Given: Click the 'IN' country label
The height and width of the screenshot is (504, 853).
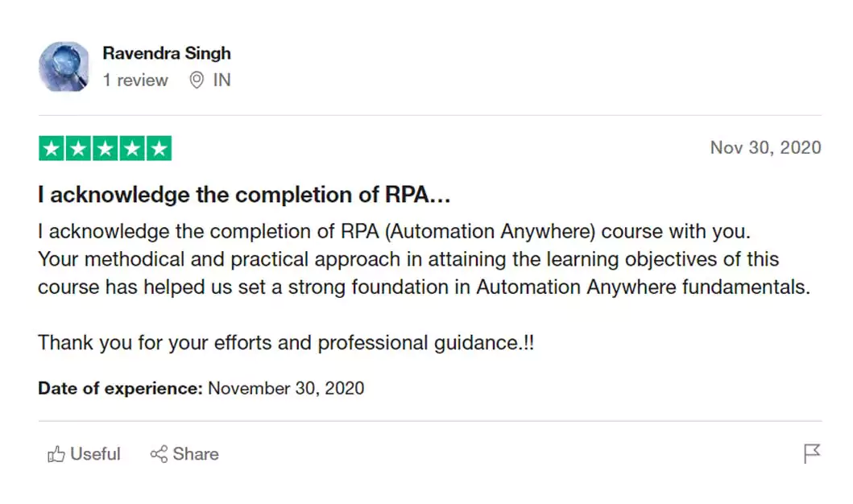Looking at the screenshot, I should click(222, 81).
